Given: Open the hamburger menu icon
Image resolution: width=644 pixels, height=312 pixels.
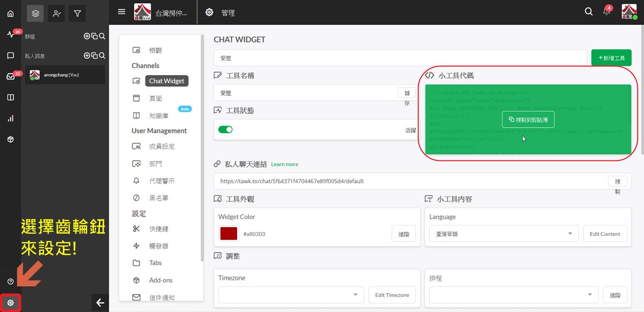Looking at the screenshot, I should (122, 12).
